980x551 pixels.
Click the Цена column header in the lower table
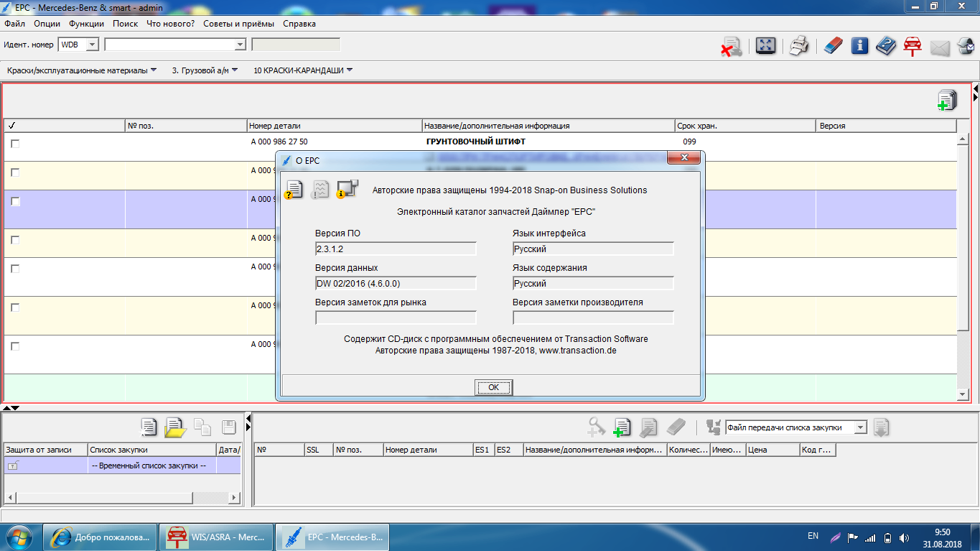coord(773,450)
